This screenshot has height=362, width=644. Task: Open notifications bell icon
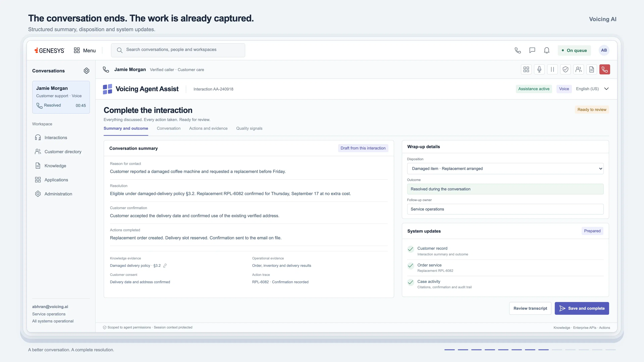click(x=547, y=50)
